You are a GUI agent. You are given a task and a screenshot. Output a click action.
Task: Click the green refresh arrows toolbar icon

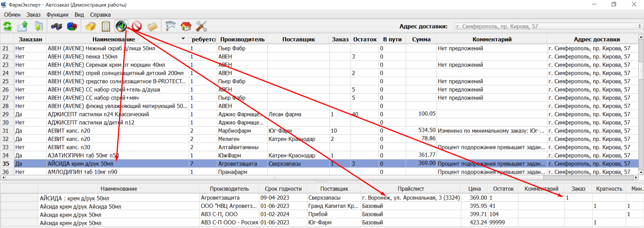coord(7,26)
